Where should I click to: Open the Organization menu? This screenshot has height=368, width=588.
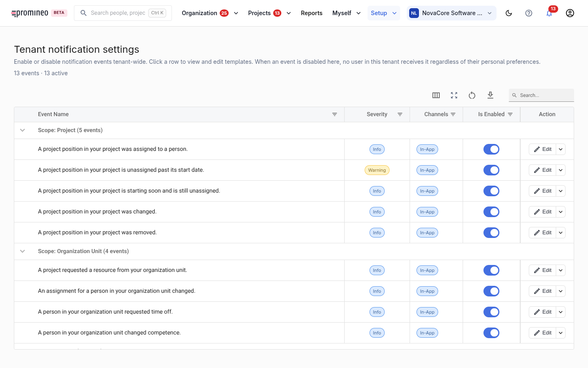pyautogui.click(x=210, y=13)
